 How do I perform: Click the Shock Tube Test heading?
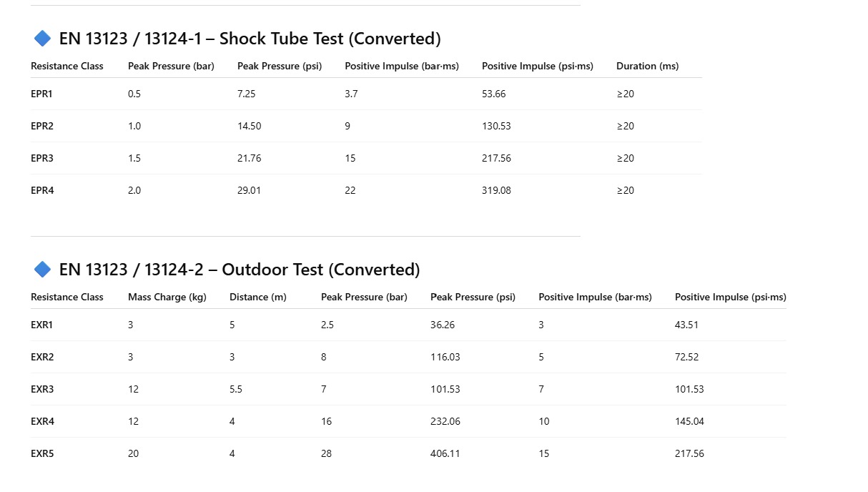[x=250, y=39]
